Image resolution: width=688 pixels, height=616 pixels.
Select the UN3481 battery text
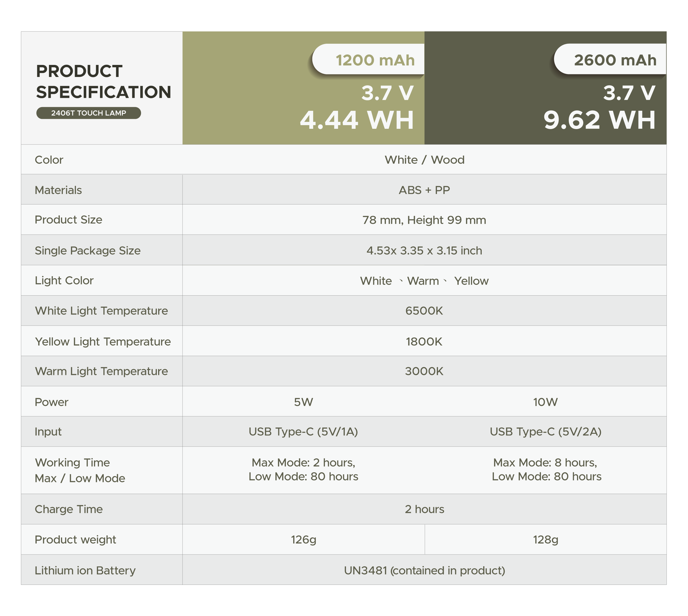coord(424,570)
